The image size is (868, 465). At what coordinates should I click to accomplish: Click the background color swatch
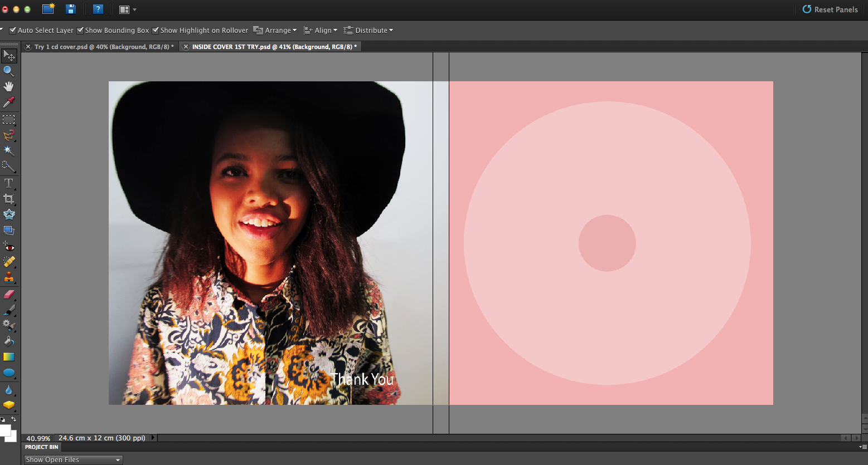tap(13, 438)
